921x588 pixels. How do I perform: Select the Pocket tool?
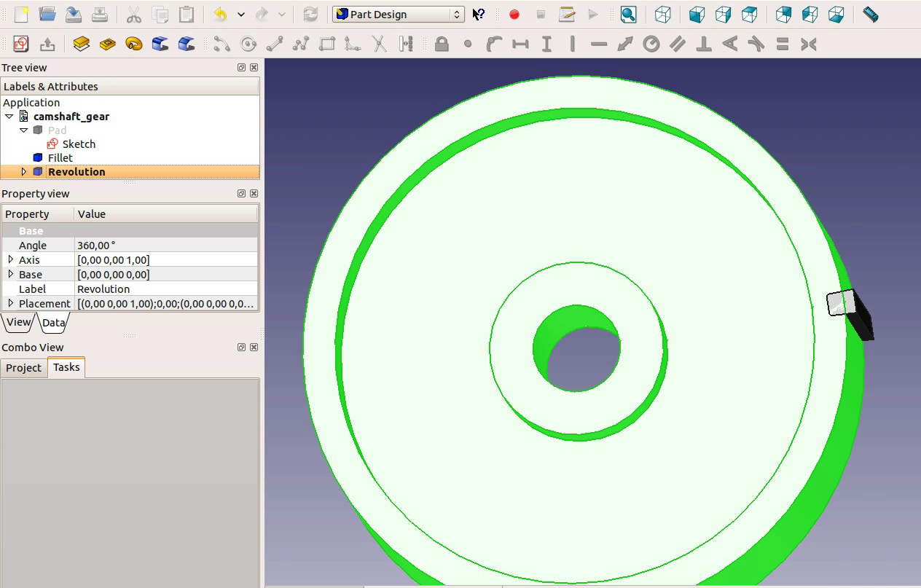107,44
